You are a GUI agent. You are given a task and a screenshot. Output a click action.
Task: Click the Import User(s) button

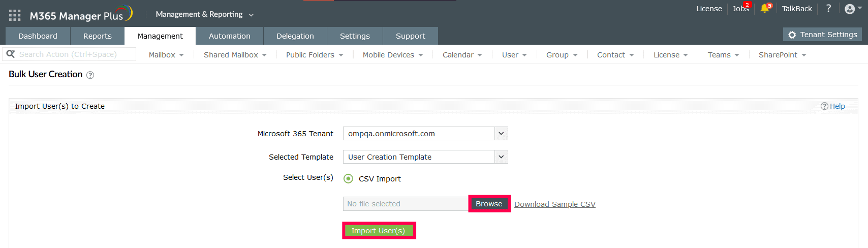[x=379, y=231]
